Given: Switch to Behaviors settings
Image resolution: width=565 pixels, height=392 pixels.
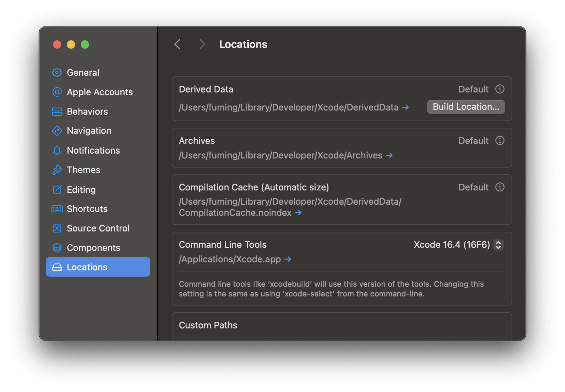Looking at the screenshot, I should pyautogui.click(x=98, y=111).
